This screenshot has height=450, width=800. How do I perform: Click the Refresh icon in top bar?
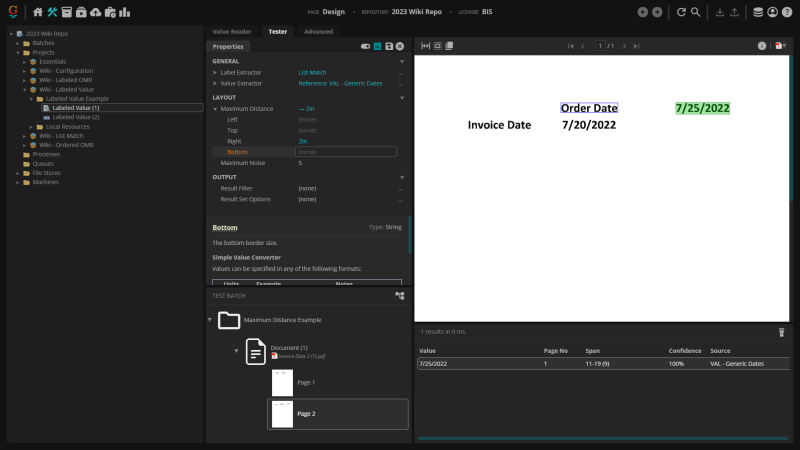pyautogui.click(x=681, y=12)
